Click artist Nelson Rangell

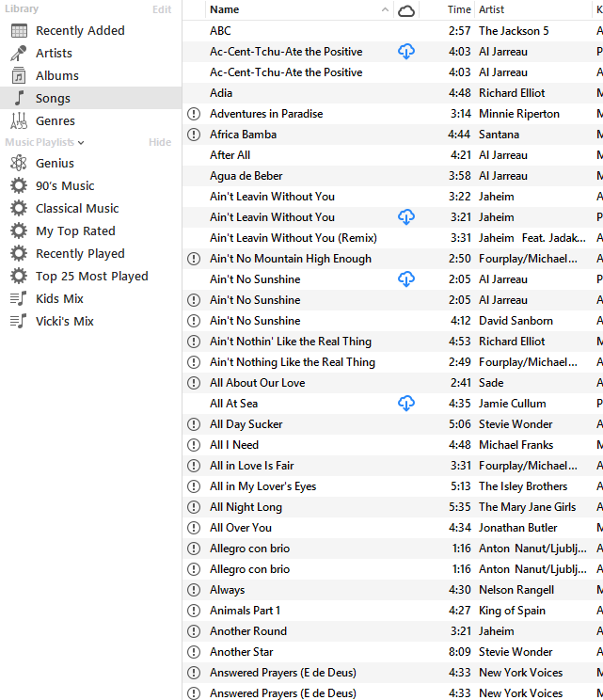516,590
